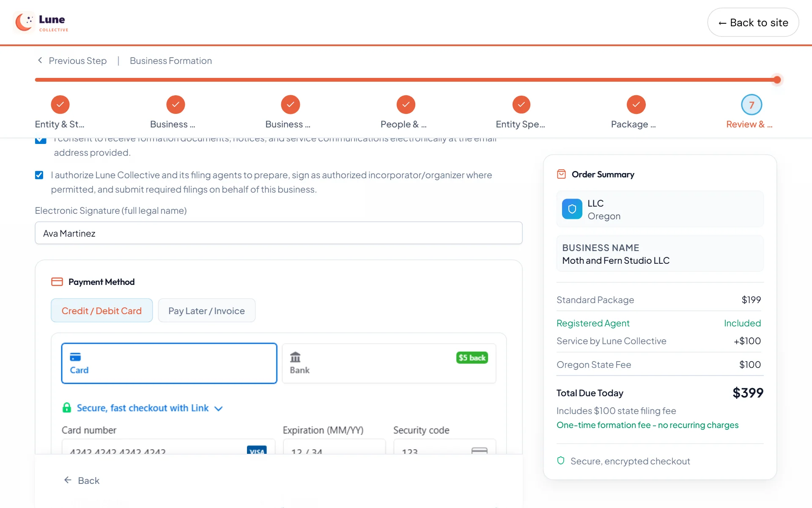Click Moth and Fern Studio LLC name

[x=616, y=261]
